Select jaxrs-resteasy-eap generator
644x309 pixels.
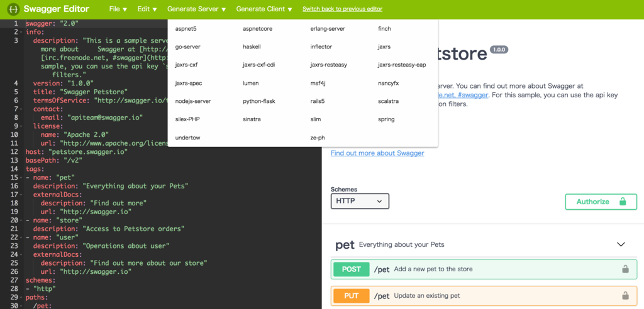pyautogui.click(x=402, y=65)
